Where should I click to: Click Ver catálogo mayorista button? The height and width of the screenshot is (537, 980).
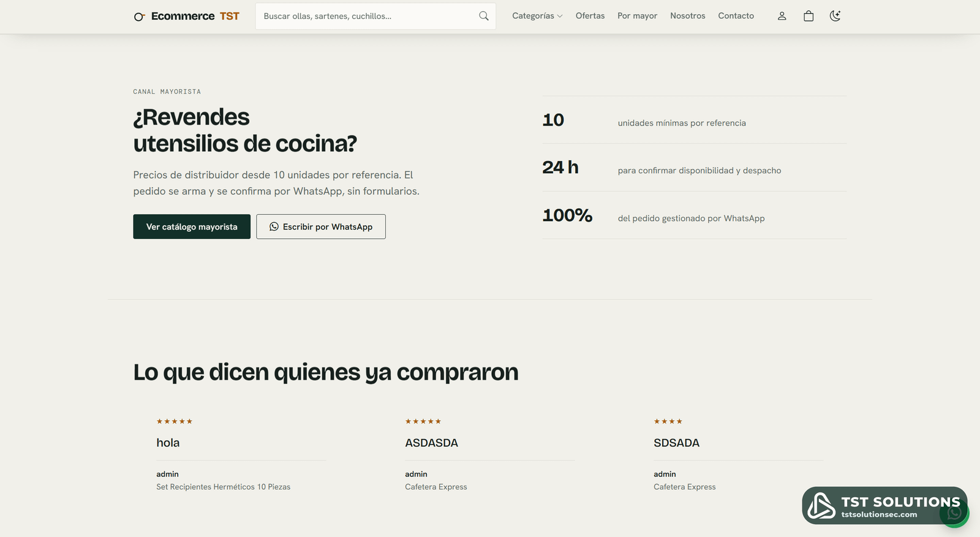[192, 227]
